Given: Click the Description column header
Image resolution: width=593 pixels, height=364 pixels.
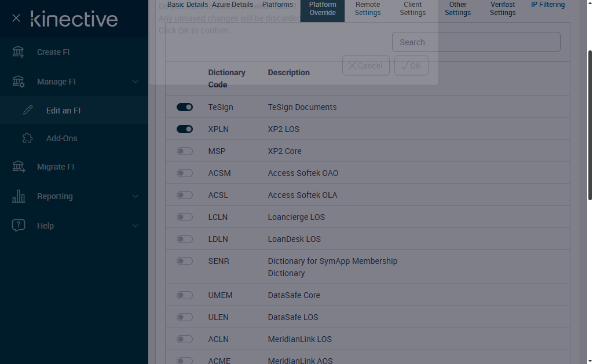Looking at the screenshot, I should pos(288,72).
